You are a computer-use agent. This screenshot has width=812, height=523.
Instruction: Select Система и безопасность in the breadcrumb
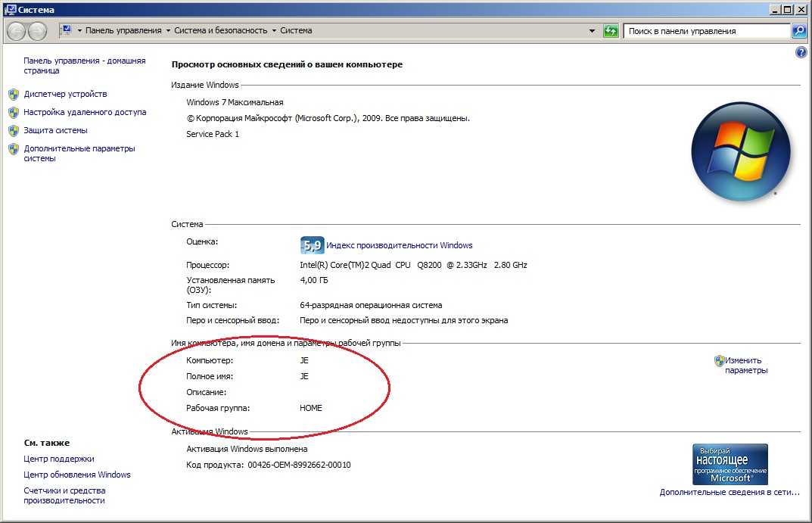click(x=221, y=30)
